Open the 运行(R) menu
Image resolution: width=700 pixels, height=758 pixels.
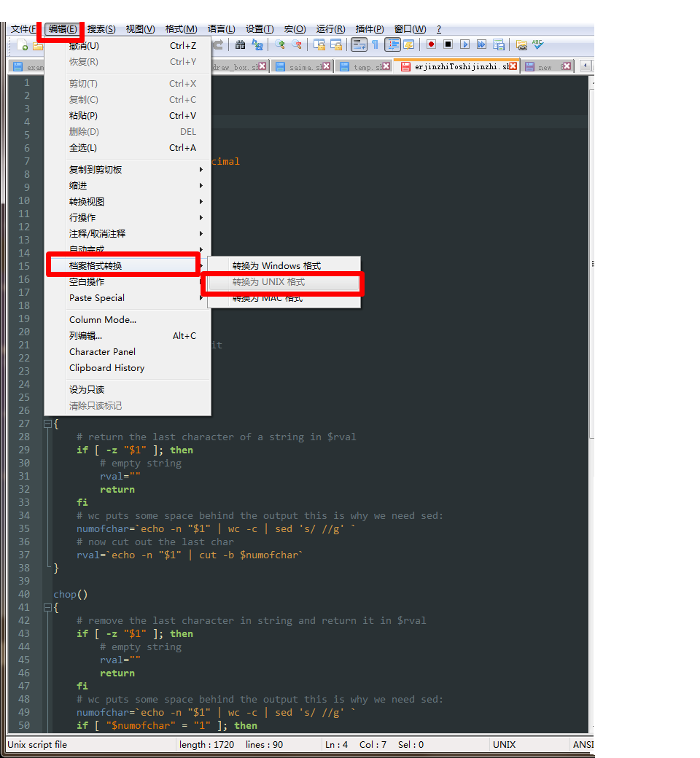tap(330, 29)
